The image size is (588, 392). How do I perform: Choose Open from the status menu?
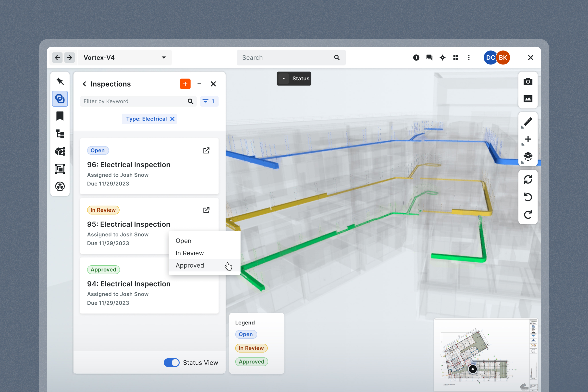[x=184, y=241]
